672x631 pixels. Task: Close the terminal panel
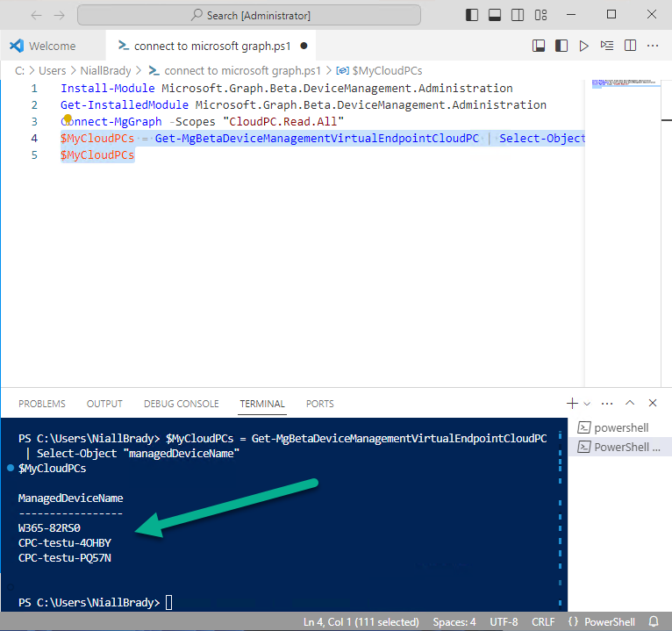[653, 403]
